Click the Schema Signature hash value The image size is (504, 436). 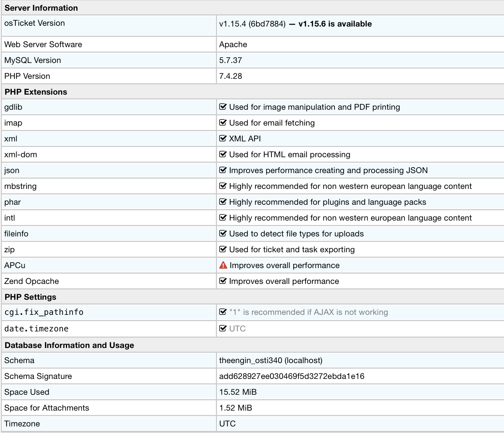pyautogui.click(x=291, y=376)
